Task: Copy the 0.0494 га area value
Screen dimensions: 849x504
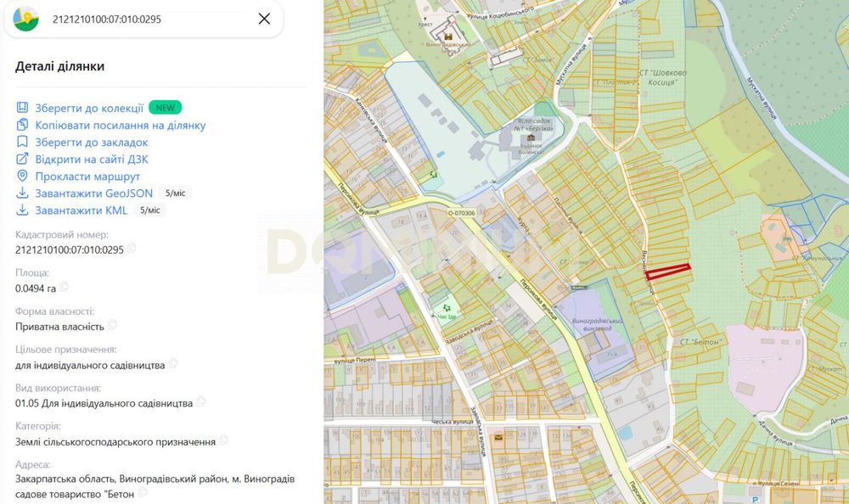Action: coord(64,287)
